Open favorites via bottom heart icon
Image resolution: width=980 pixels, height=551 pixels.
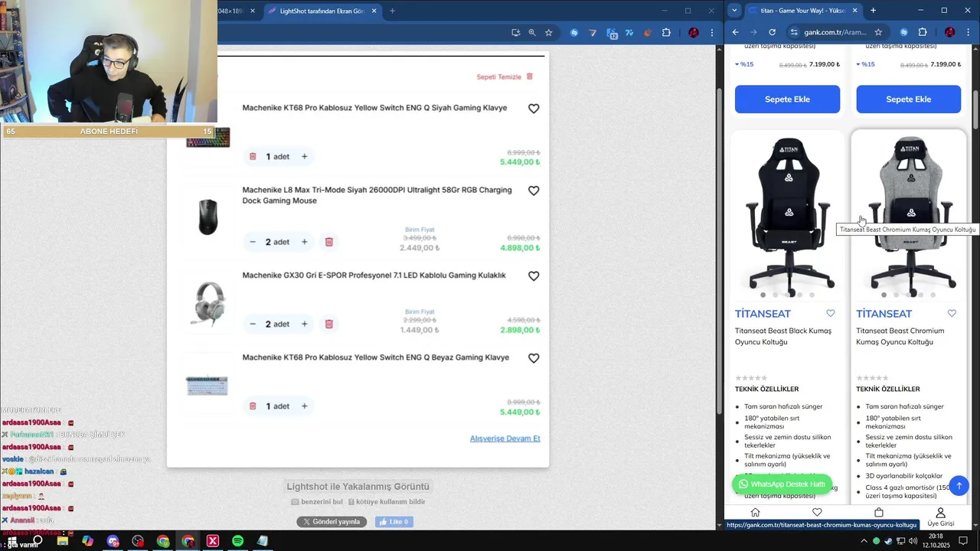click(x=817, y=513)
